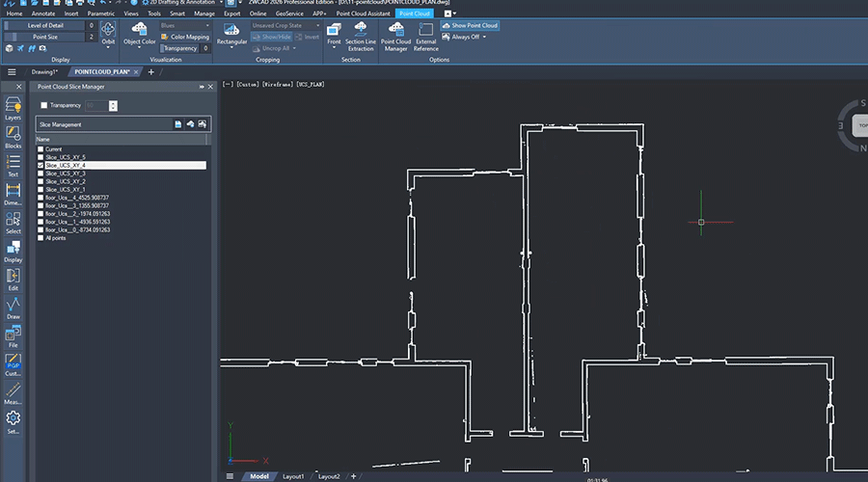Screen dimensions: 868x482
Task: Open the Layout1 tab
Action: tap(293, 476)
